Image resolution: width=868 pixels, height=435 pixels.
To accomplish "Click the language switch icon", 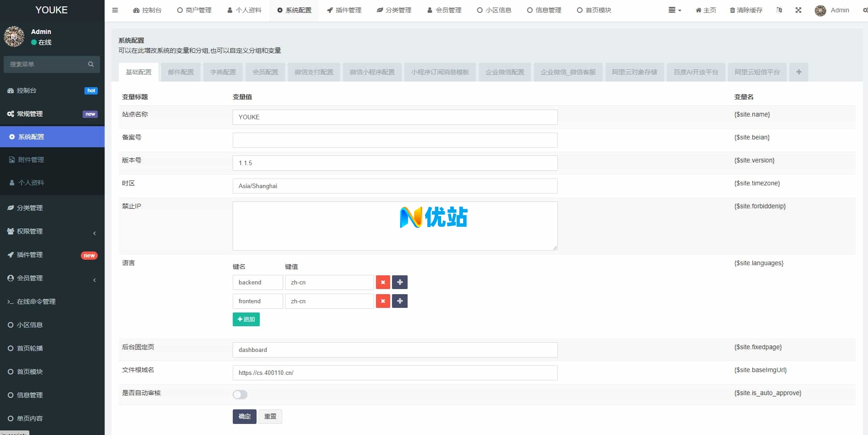I will (779, 10).
